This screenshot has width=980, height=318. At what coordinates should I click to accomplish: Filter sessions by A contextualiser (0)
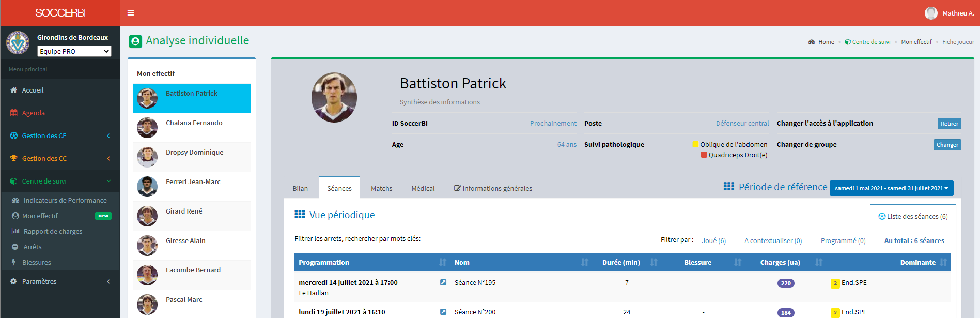click(773, 240)
